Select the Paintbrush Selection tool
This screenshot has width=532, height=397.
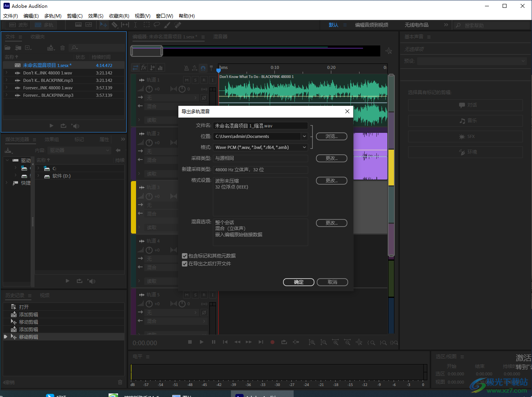click(167, 25)
